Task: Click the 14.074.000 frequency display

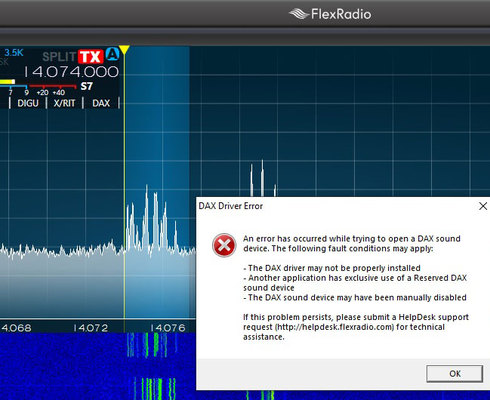Action: [x=71, y=72]
